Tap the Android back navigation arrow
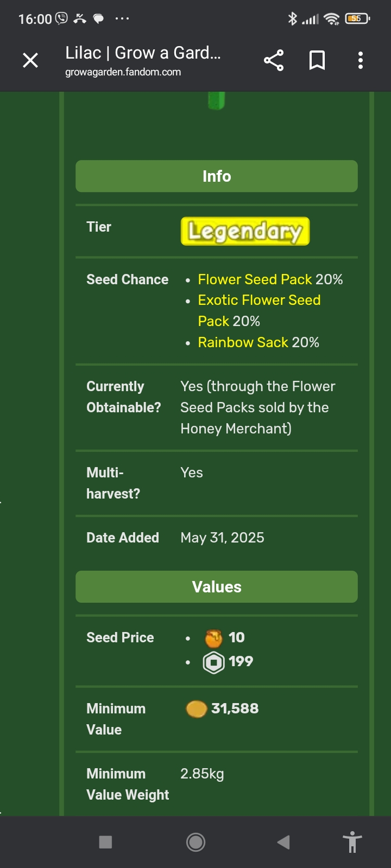This screenshot has height=868, width=391. 283,842
